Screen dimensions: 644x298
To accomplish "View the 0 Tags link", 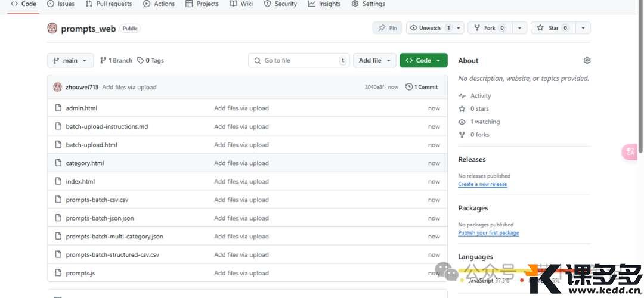I will [150, 60].
